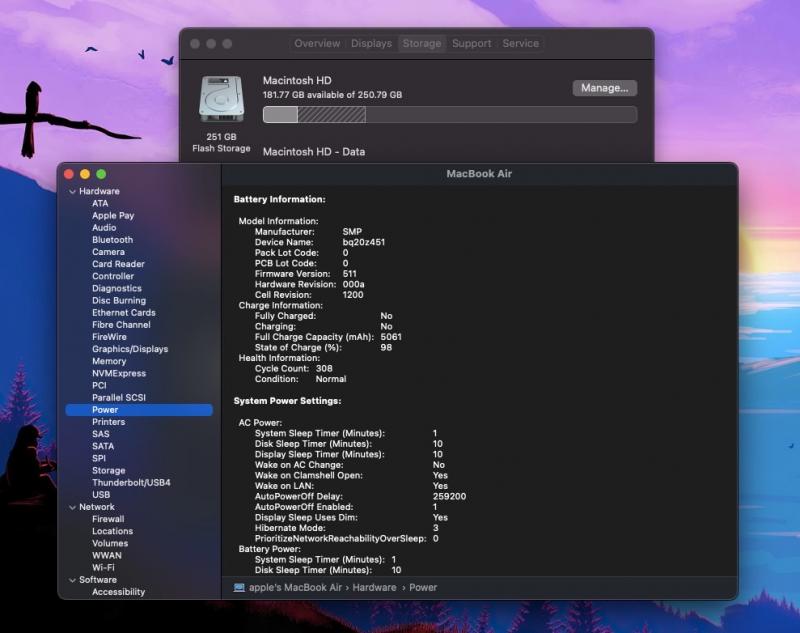Click the Macintosh HD storage usage bar
This screenshot has width=800, height=633.
450,115
